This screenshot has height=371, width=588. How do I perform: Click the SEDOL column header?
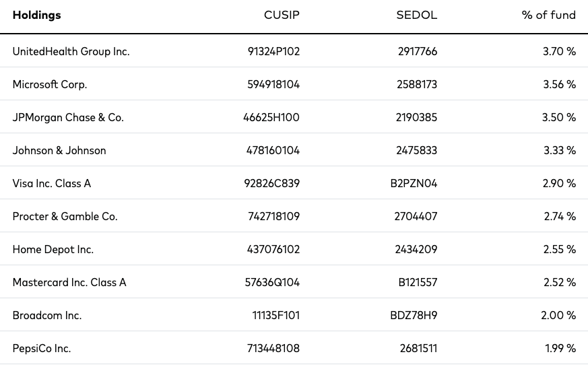(417, 15)
